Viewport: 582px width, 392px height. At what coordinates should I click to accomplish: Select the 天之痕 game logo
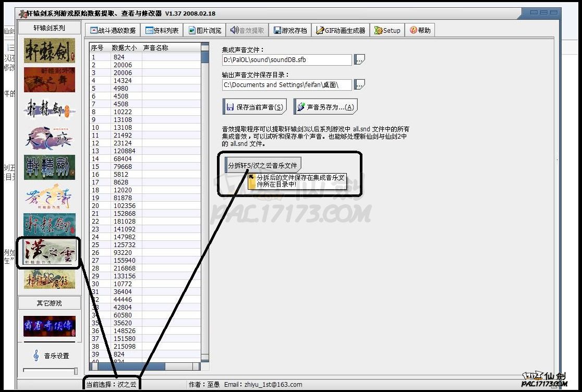point(49,138)
